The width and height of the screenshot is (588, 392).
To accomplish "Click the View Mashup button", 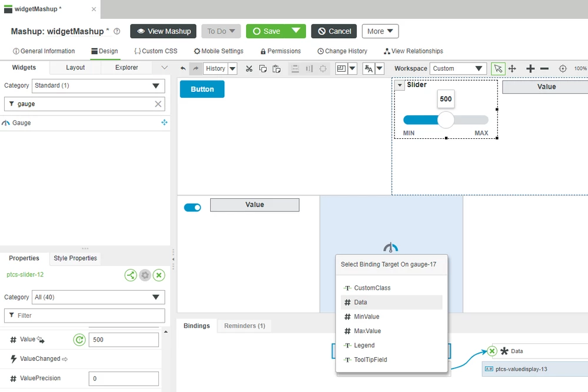I will (163, 31).
